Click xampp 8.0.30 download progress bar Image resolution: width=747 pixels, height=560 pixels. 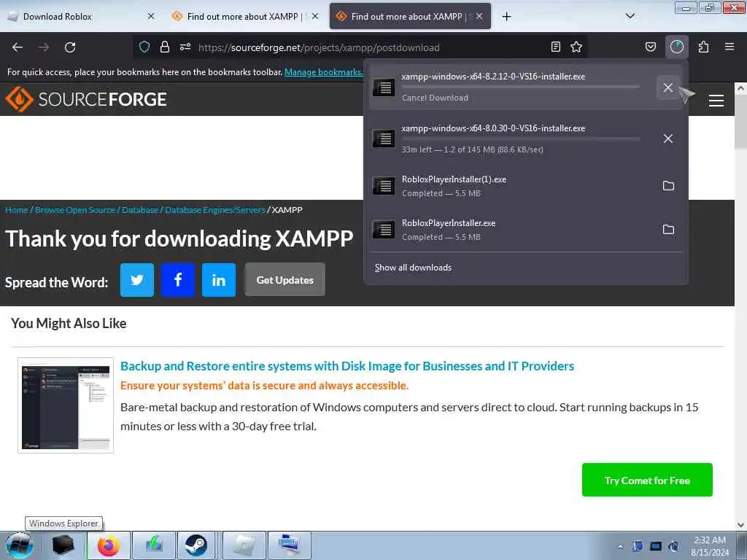pyautogui.click(x=520, y=139)
